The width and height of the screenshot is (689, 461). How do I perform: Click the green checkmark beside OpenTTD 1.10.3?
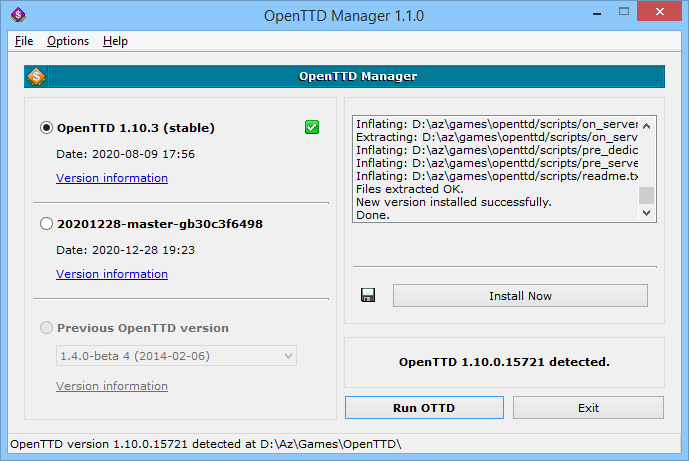click(x=312, y=127)
